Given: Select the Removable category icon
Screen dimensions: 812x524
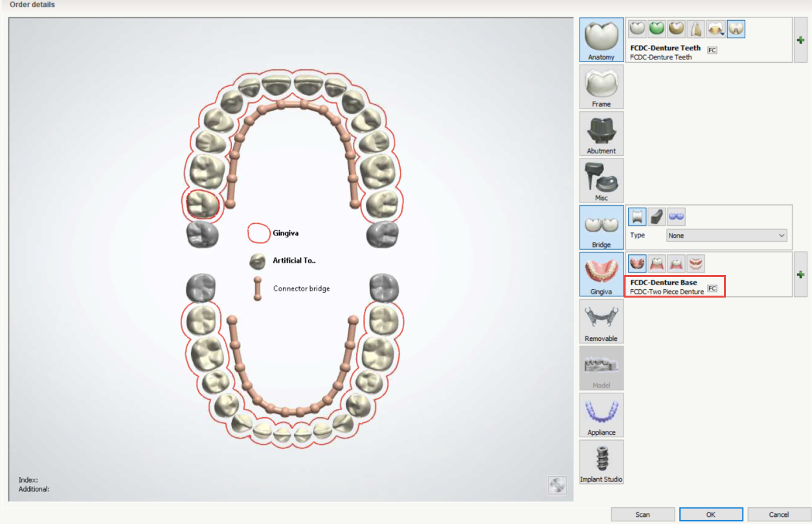Looking at the screenshot, I should [601, 321].
